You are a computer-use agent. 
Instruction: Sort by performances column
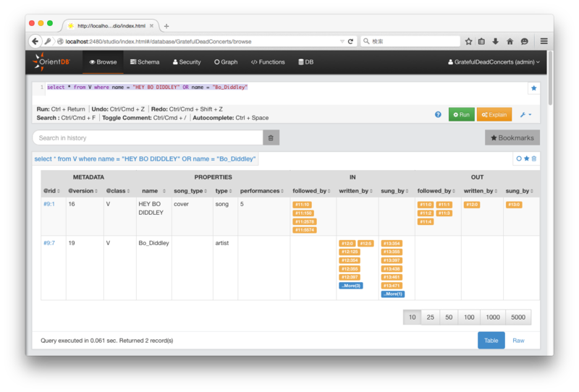pyautogui.click(x=262, y=191)
